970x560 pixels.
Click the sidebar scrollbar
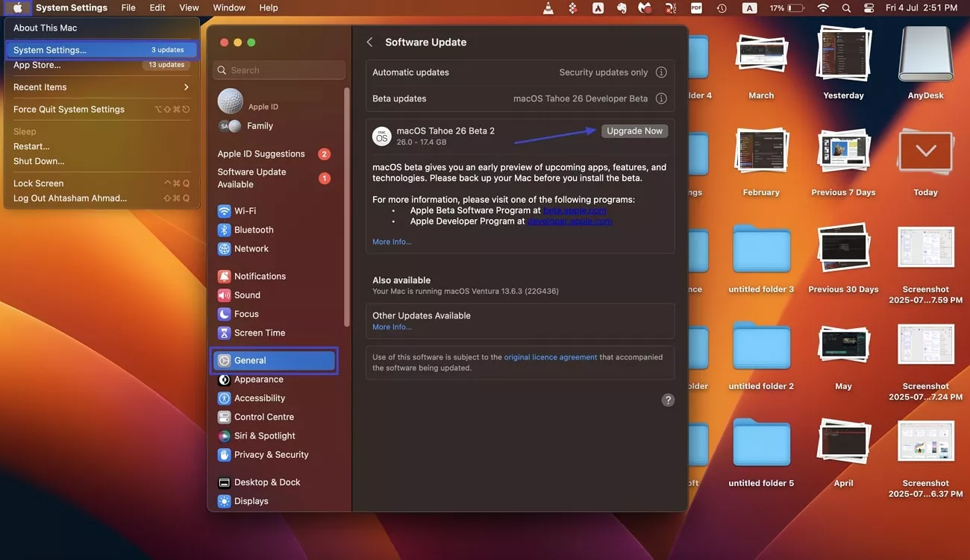click(346, 201)
